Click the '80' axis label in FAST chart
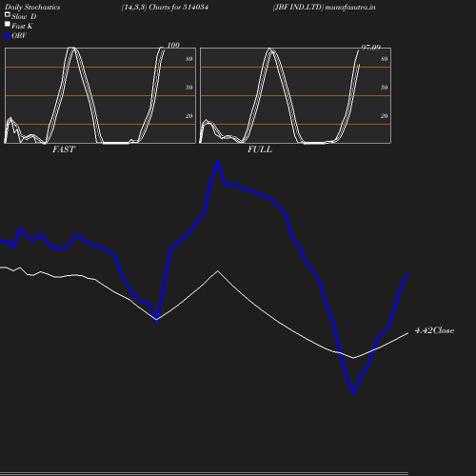 click(x=189, y=59)
